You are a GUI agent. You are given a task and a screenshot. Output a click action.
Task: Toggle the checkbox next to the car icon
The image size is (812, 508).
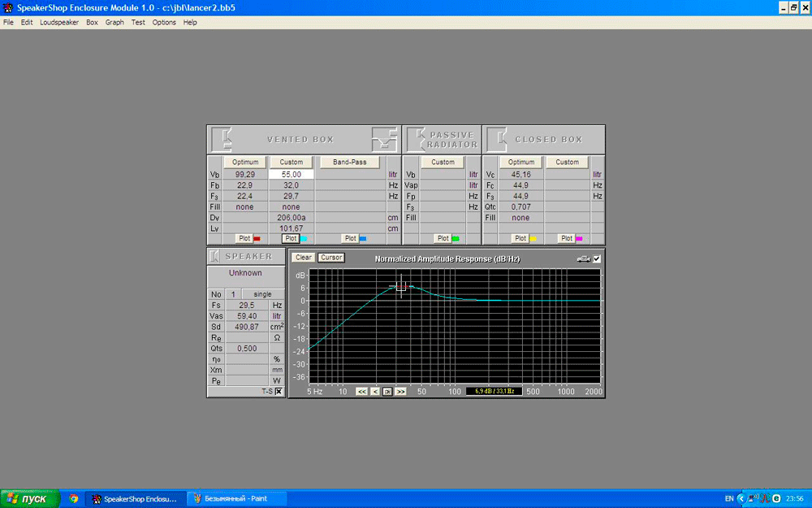point(597,258)
